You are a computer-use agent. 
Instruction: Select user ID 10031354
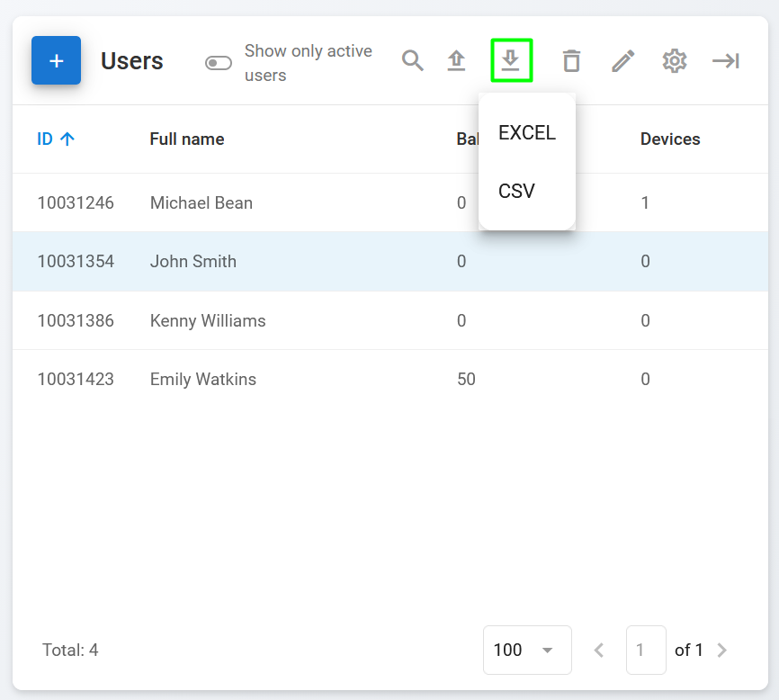tap(76, 261)
